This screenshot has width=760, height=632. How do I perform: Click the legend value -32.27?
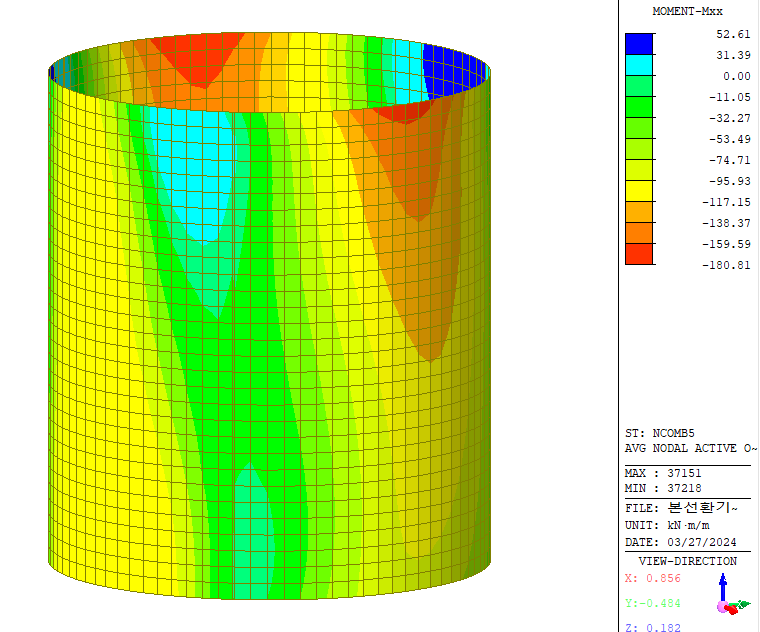tap(730, 118)
